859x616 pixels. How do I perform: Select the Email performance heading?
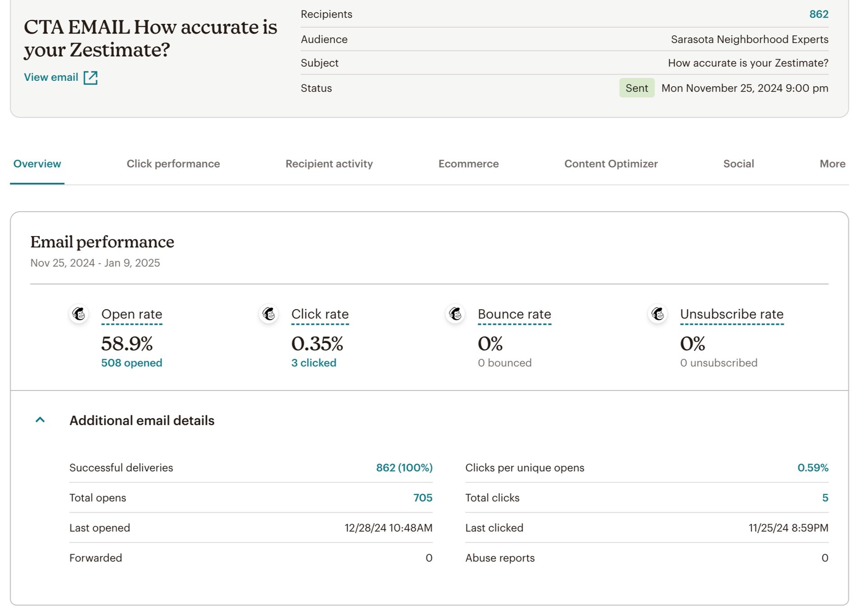click(x=102, y=242)
